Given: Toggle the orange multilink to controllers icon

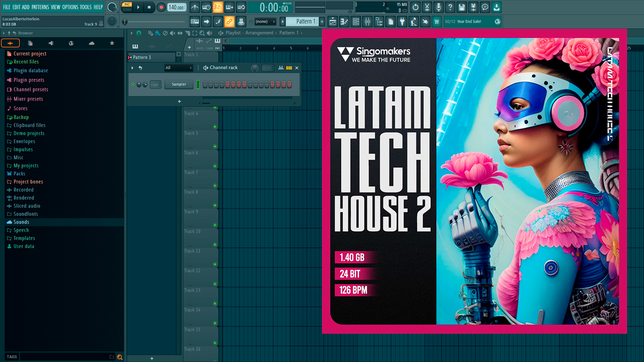Looking at the screenshot, I should tap(230, 21).
